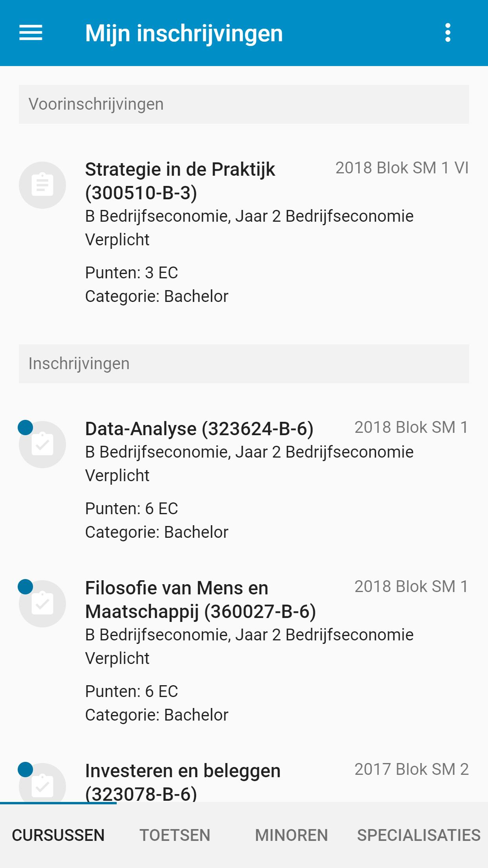The height and width of the screenshot is (868, 488).
Task: Switch to the Minoren tab
Action: click(291, 835)
